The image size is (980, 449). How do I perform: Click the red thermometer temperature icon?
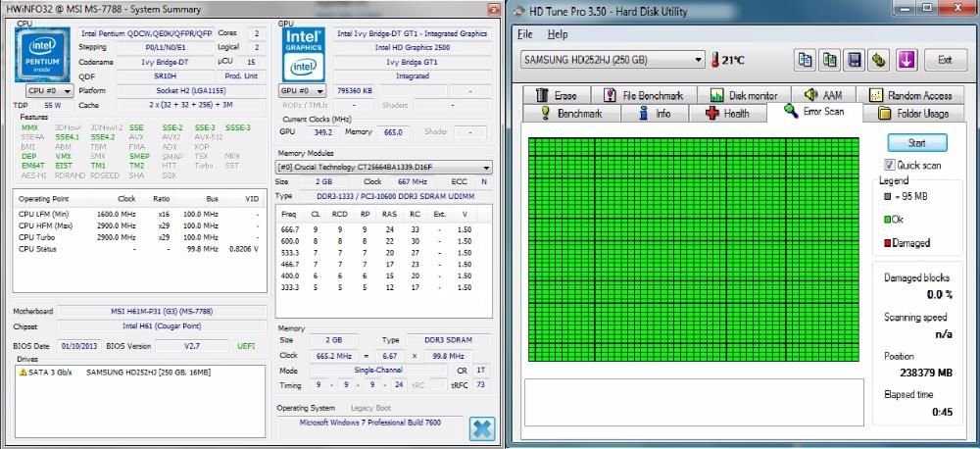[x=715, y=60]
